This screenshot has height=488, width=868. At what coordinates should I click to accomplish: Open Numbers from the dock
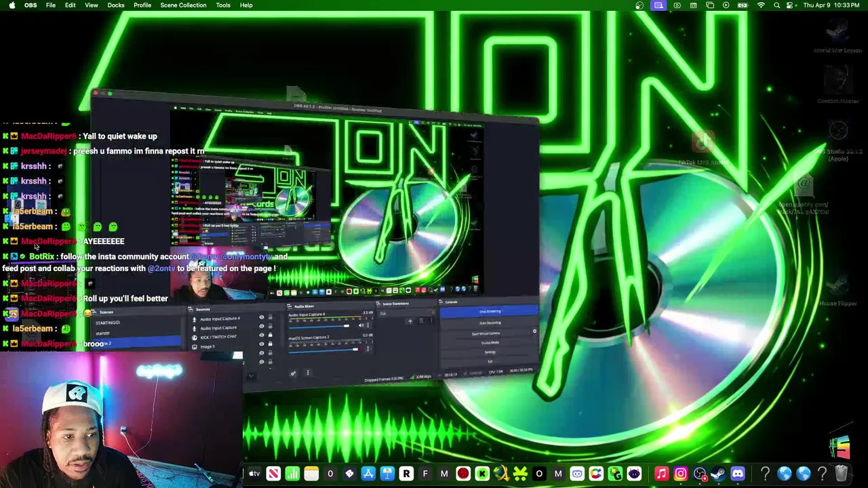292,474
